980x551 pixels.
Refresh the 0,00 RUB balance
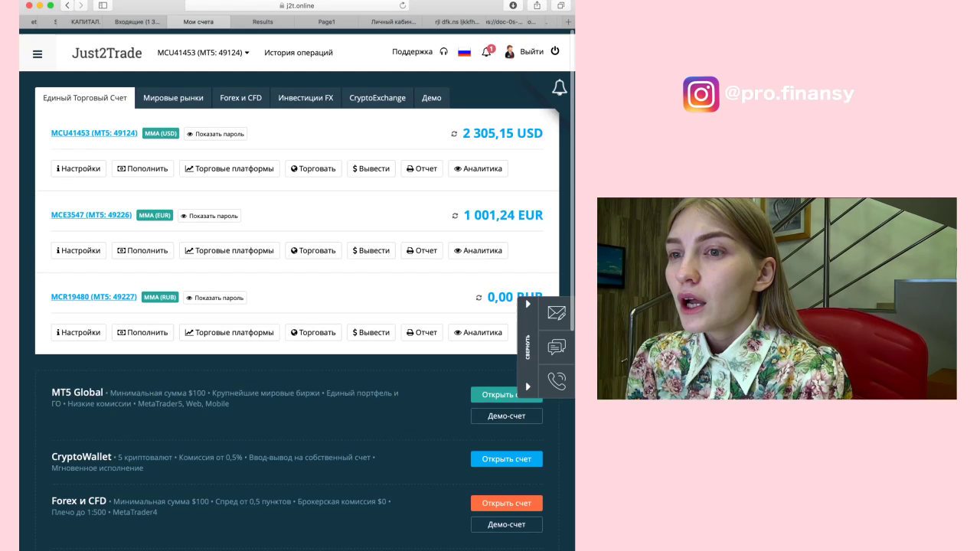(x=479, y=298)
